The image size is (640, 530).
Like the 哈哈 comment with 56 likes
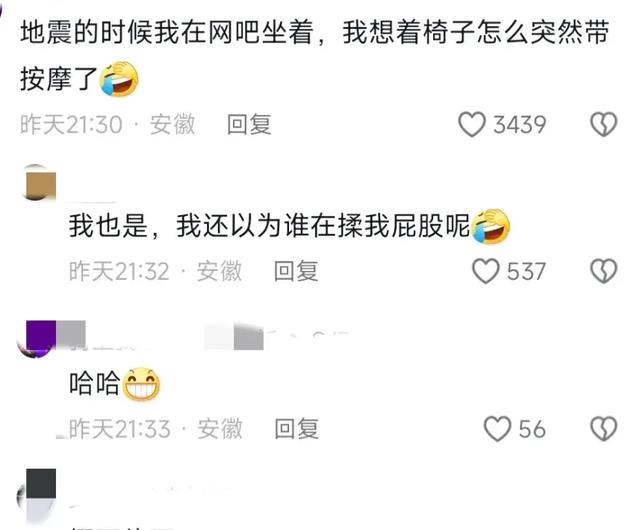497,429
